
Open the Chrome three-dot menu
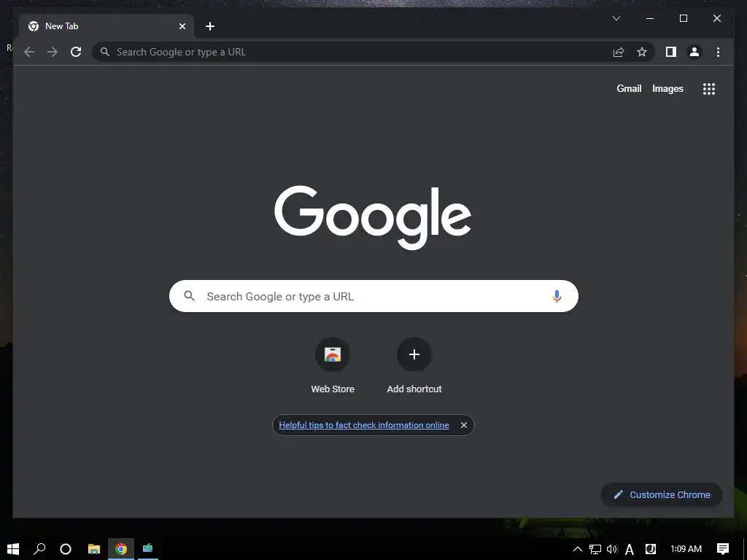click(718, 52)
